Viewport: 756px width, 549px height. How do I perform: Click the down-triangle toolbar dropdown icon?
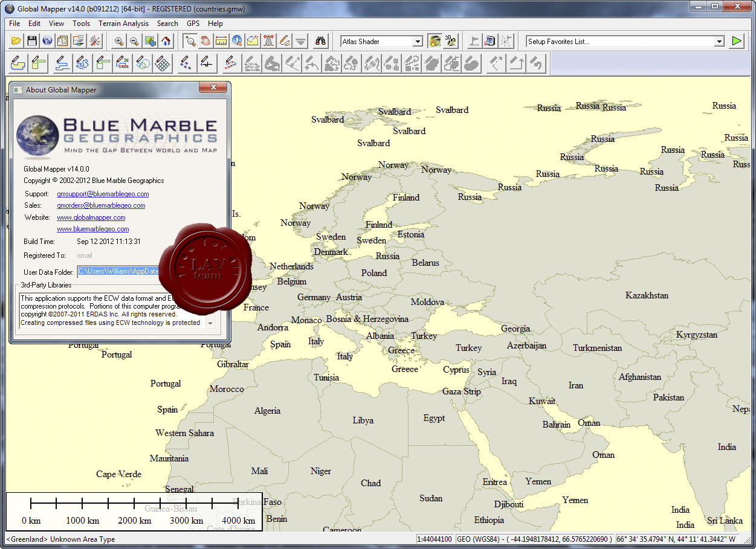coord(300,42)
